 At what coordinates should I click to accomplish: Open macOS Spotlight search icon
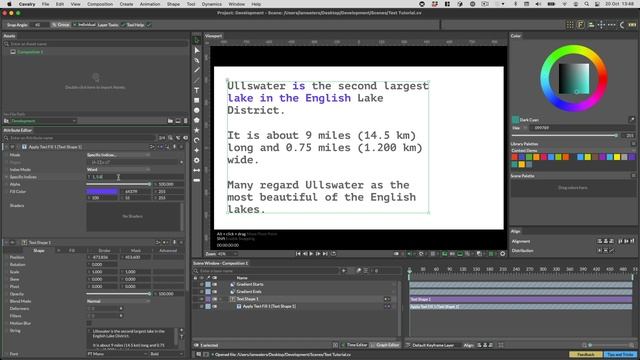click(587, 4)
